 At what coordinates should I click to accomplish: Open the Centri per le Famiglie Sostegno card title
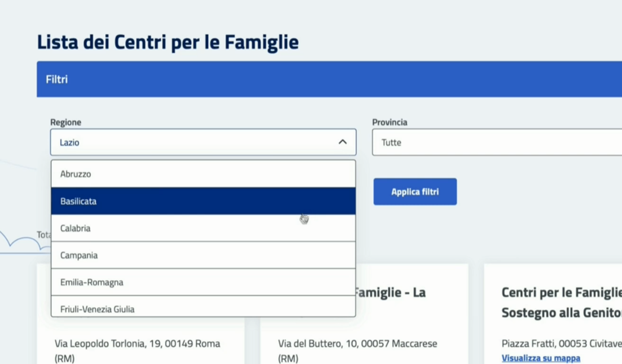click(x=561, y=302)
